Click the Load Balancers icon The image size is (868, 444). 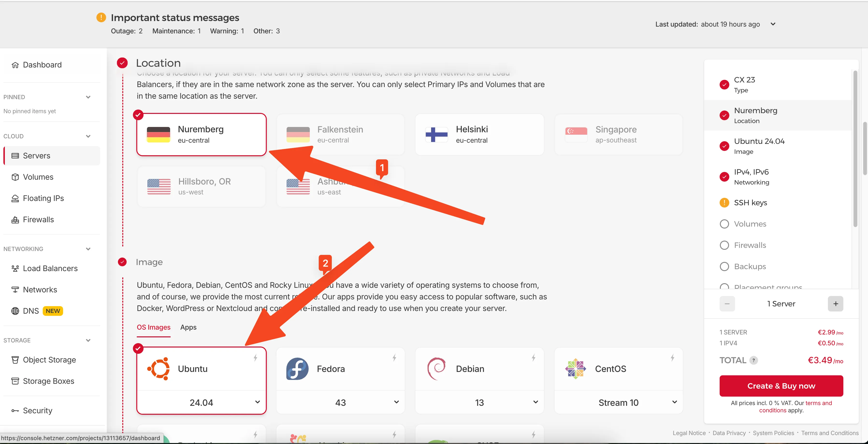coord(15,268)
